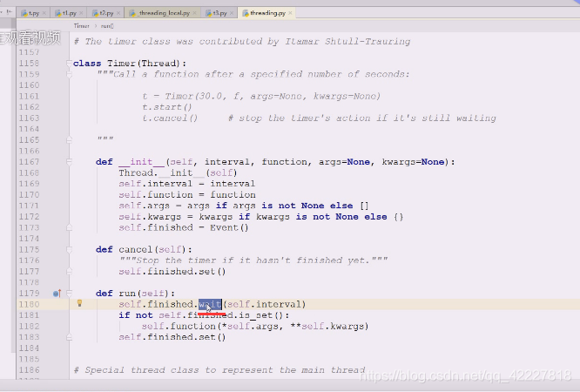Switch to the t3.py editor tab

tap(219, 13)
